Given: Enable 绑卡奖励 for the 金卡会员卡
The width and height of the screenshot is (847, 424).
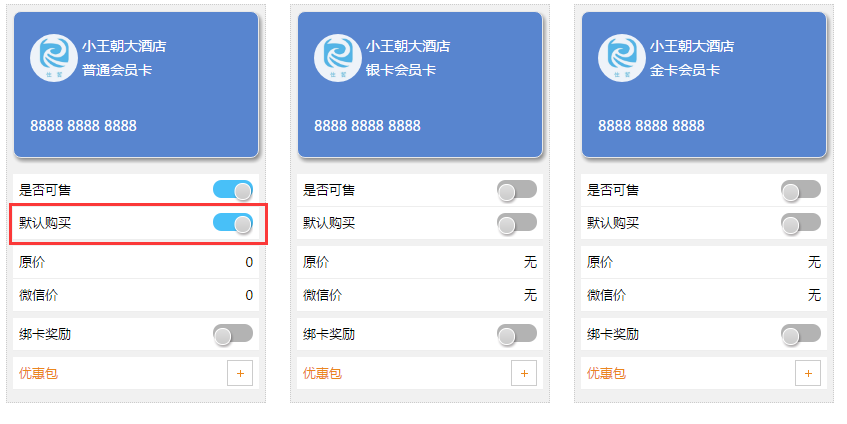Looking at the screenshot, I should click(x=801, y=334).
